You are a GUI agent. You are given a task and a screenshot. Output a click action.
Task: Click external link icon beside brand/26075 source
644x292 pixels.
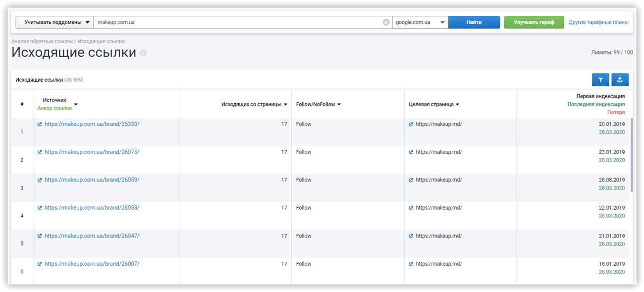(x=40, y=152)
